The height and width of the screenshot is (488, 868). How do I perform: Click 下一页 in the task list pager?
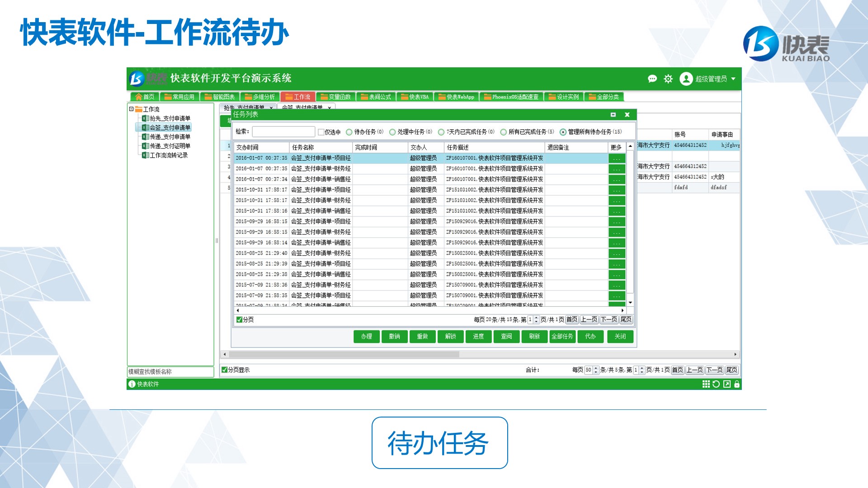coord(609,319)
